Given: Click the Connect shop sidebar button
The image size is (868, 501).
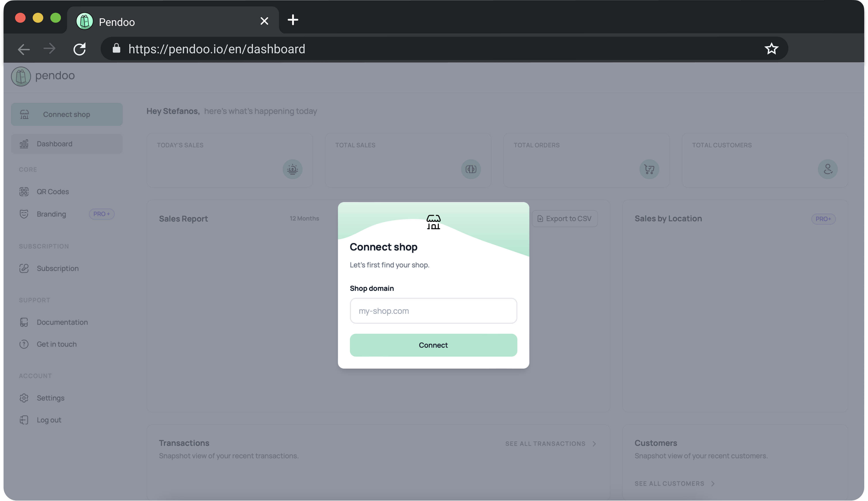Looking at the screenshot, I should click(66, 114).
